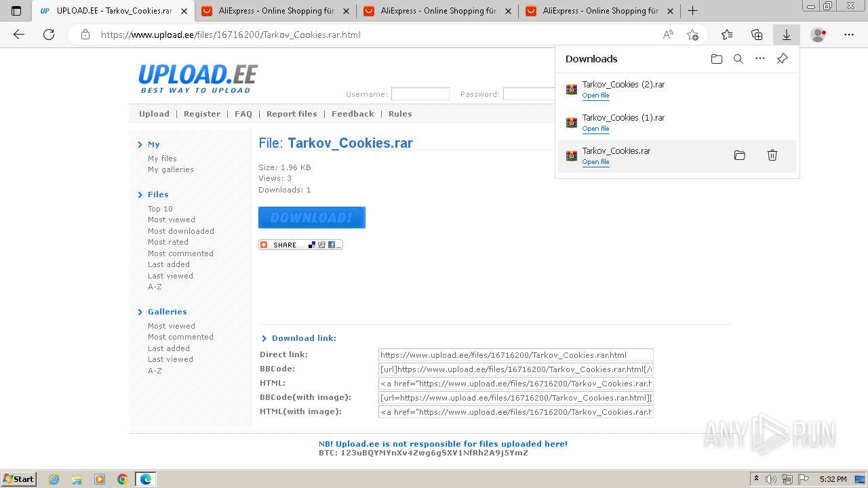Click the Start button
The image size is (868, 488).
[x=19, y=479]
